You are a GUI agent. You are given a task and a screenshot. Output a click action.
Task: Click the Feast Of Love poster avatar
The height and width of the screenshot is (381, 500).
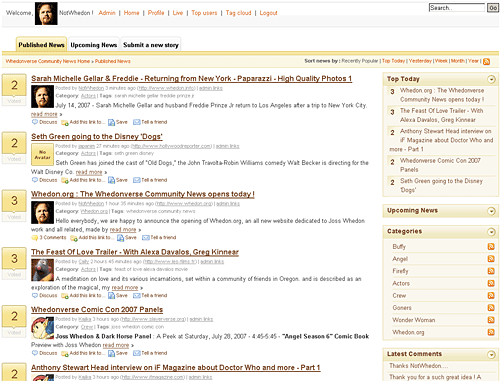coord(42,270)
